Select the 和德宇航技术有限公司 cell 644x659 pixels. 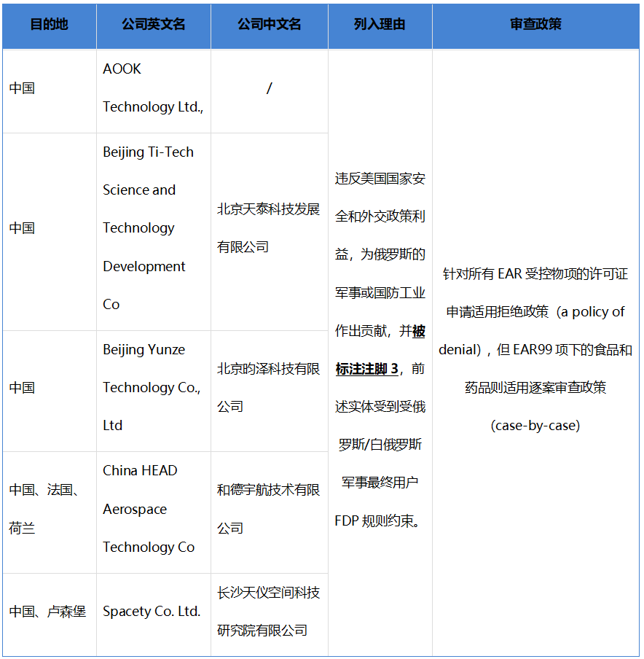[268, 509]
